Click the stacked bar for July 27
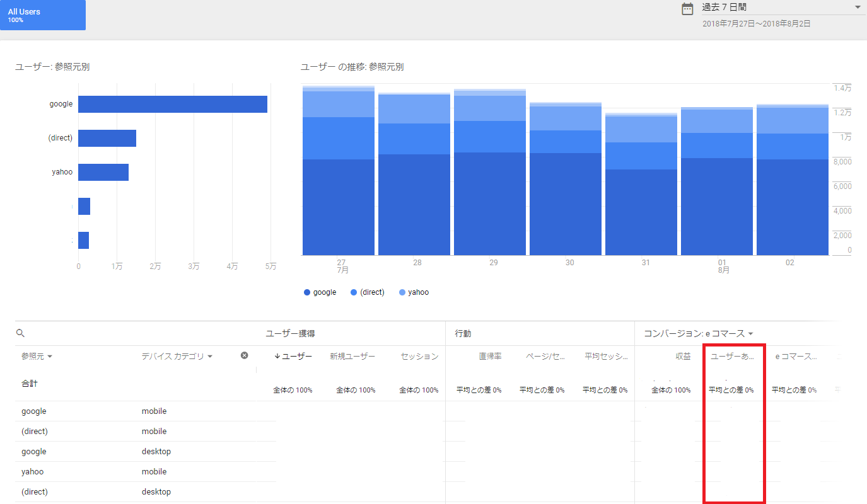The image size is (867, 504). [339, 170]
